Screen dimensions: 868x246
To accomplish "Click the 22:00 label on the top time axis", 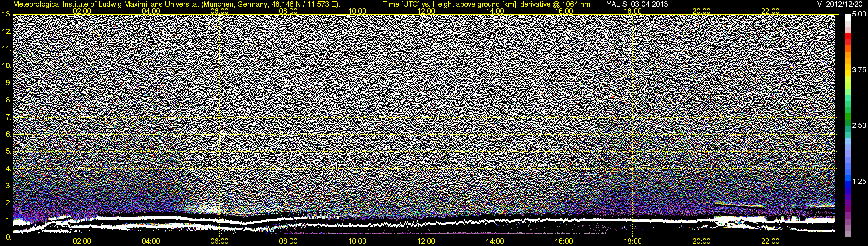I will (770, 11).
